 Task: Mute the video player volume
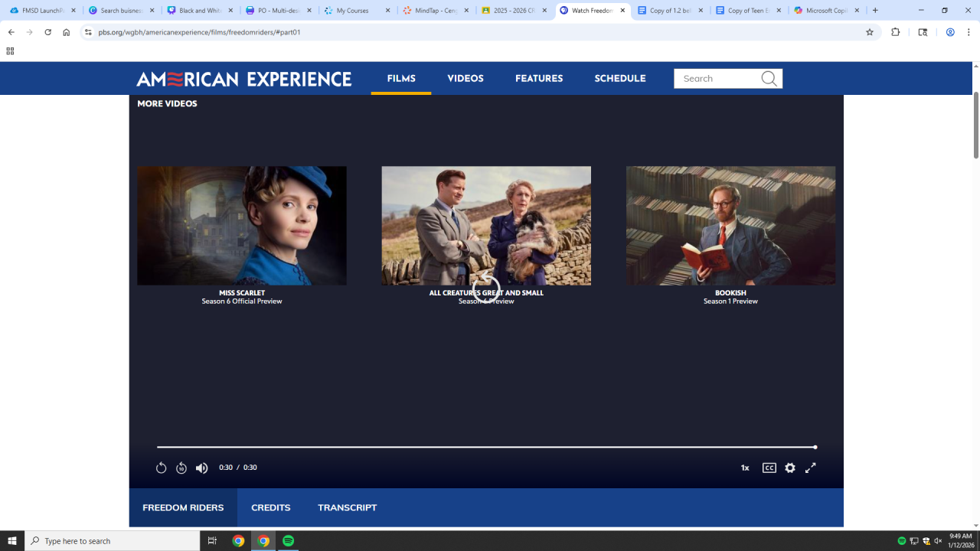point(201,468)
